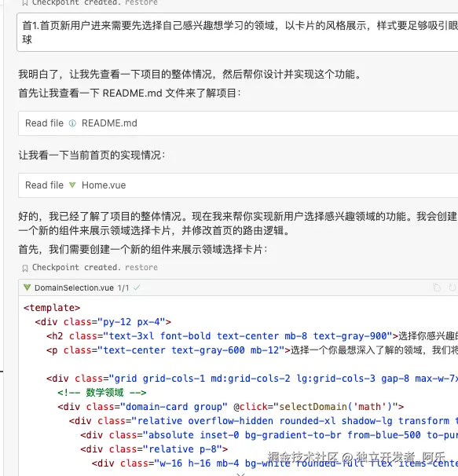Expand the code block using bottom chevron
Viewport: 458px width, 476px height.
click(x=240, y=474)
